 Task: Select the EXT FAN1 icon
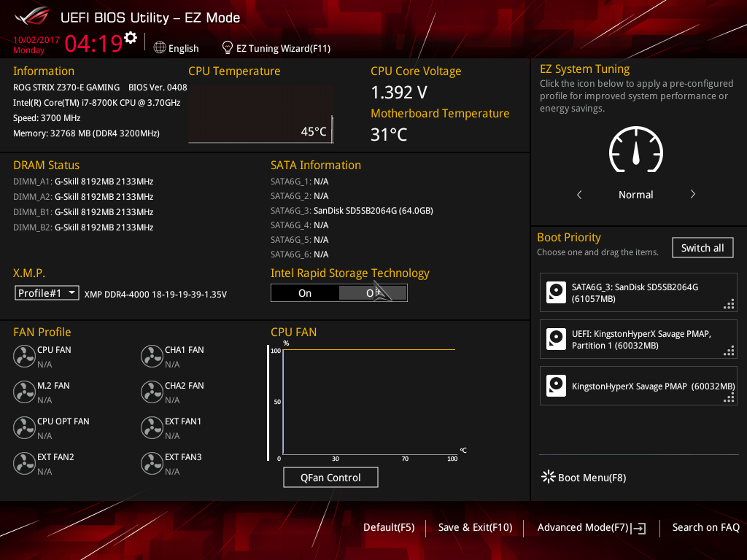[152, 427]
